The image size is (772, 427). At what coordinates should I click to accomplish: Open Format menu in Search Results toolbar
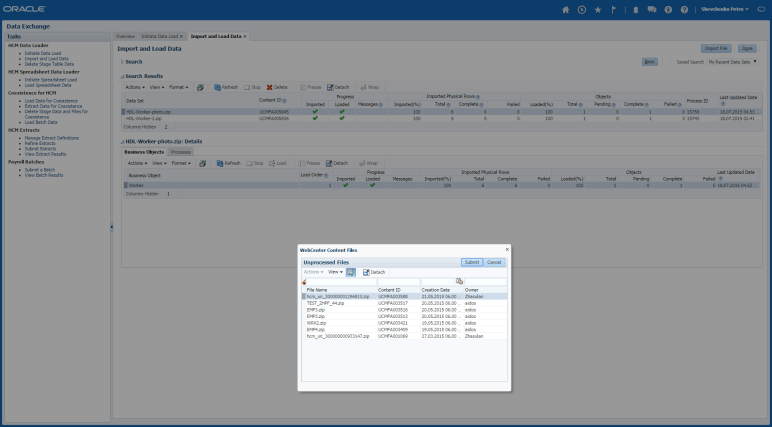pos(179,87)
